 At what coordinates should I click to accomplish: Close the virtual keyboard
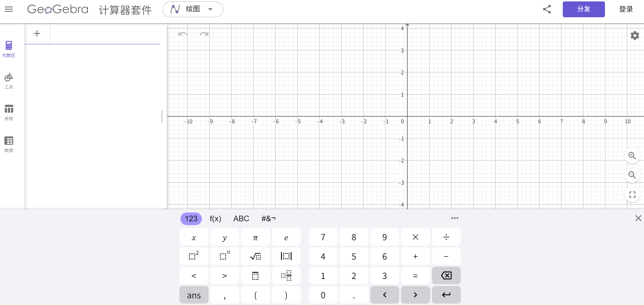pos(638,218)
